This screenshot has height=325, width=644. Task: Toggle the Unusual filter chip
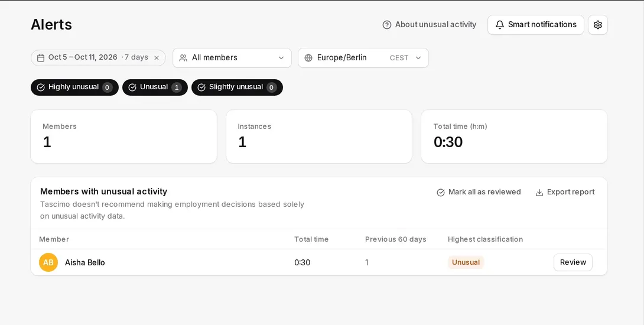(155, 87)
